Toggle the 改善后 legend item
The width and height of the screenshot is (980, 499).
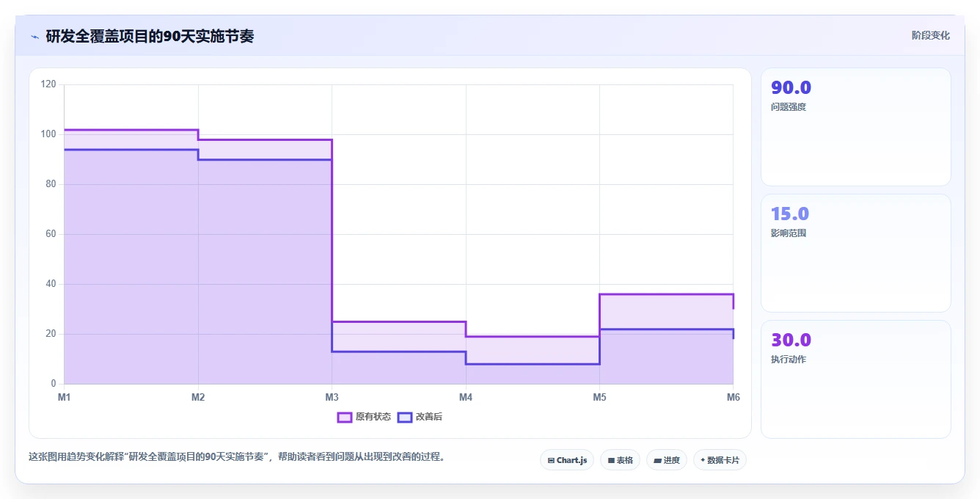point(420,417)
